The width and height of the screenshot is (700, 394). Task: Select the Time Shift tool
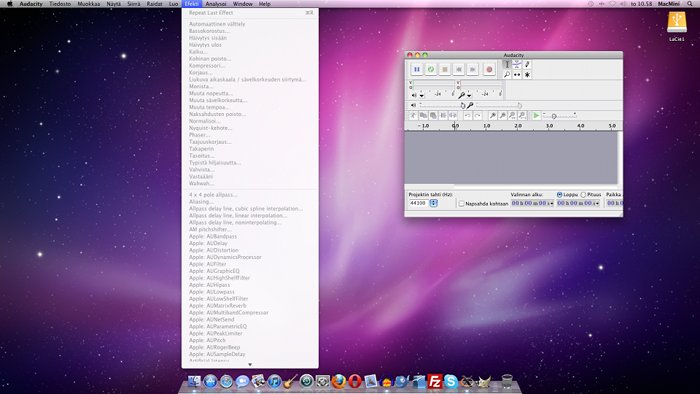pyautogui.click(x=517, y=75)
